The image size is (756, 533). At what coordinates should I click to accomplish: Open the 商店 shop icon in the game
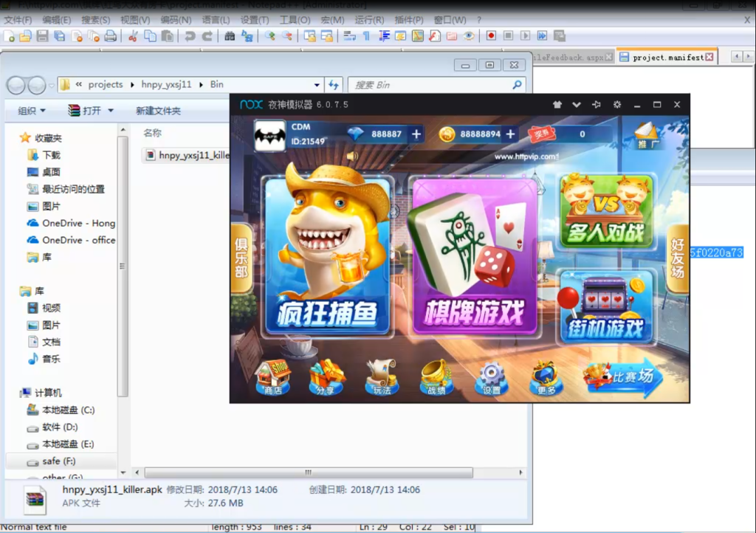pos(273,378)
